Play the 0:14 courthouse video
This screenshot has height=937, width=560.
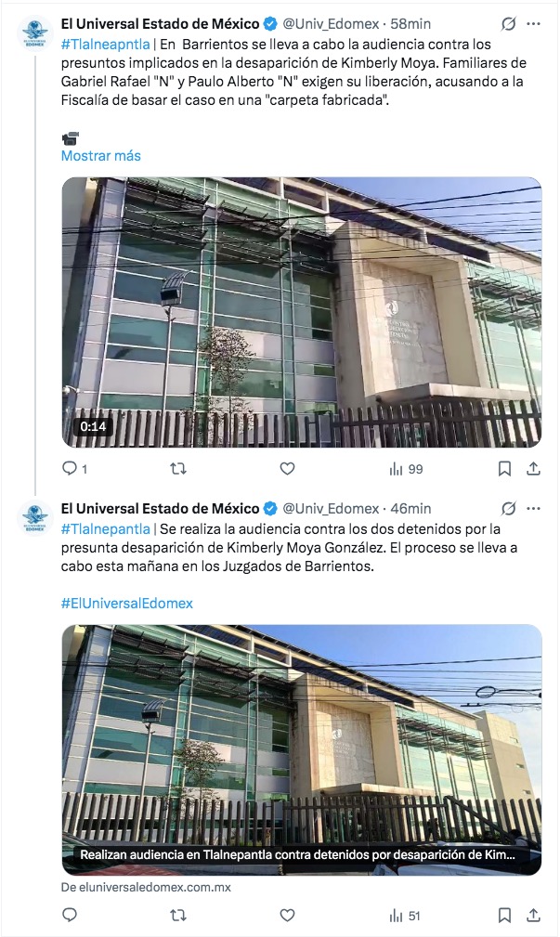tap(302, 312)
